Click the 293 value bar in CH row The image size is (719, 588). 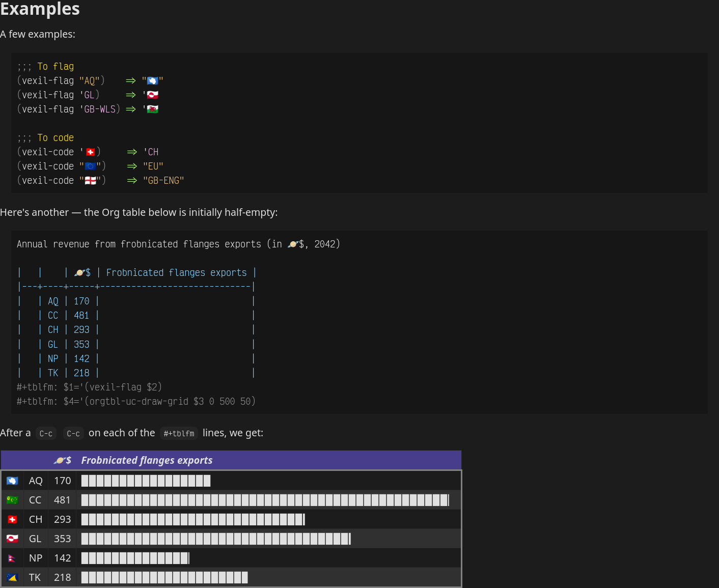click(193, 519)
